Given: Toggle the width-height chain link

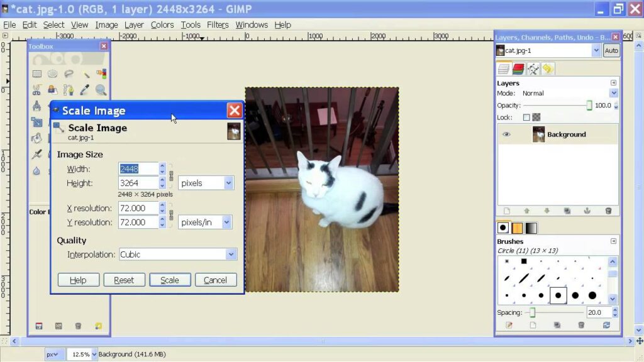Looking at the screenshot, I should (170, 176).
